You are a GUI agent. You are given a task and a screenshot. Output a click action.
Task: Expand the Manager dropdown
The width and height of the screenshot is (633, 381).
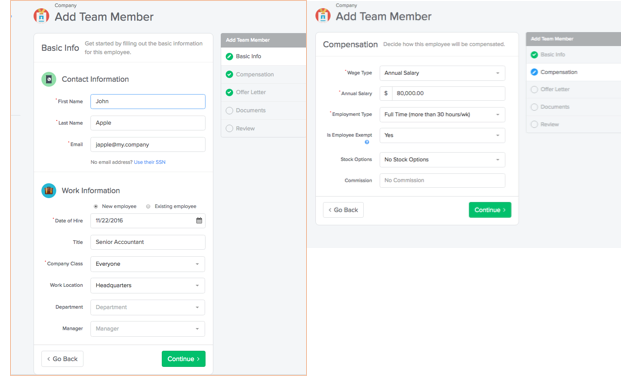(148, 329)
